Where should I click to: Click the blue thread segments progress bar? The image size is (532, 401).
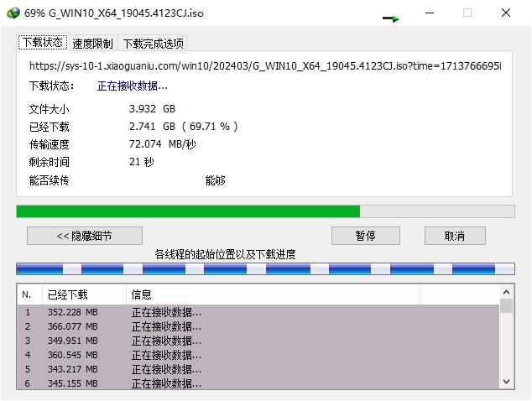tap(265, 268)
